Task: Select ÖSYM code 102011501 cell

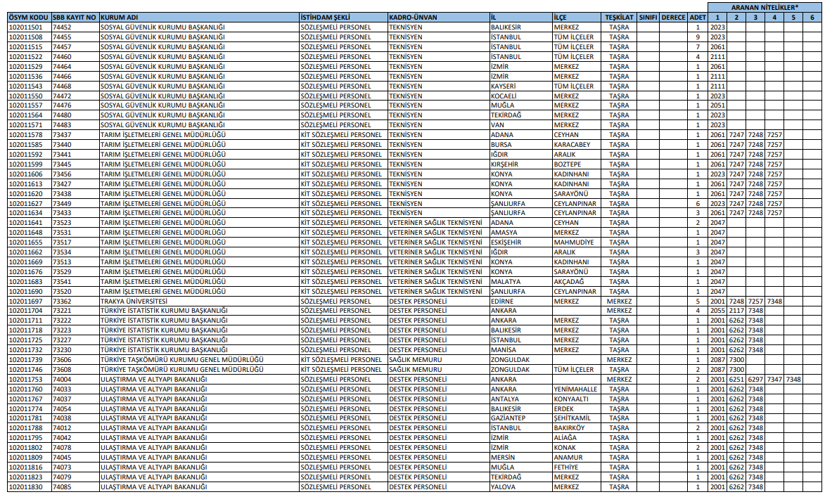Action: tap(29, 27)
